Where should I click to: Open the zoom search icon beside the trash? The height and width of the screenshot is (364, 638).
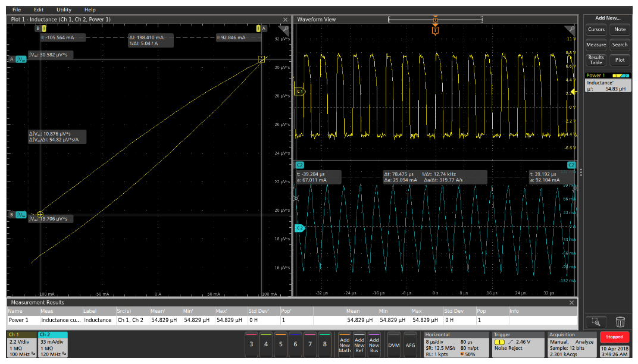(x=596, y=321)
